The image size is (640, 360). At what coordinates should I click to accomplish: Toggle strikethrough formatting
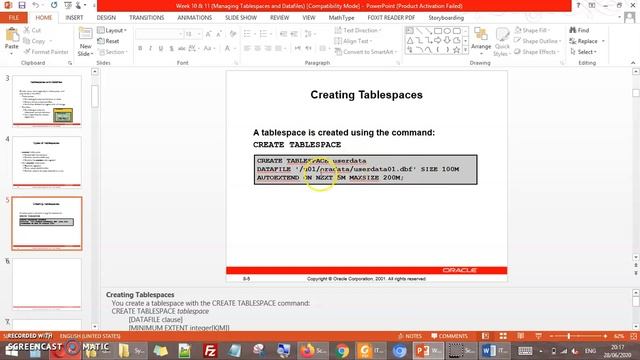point(182,49)
